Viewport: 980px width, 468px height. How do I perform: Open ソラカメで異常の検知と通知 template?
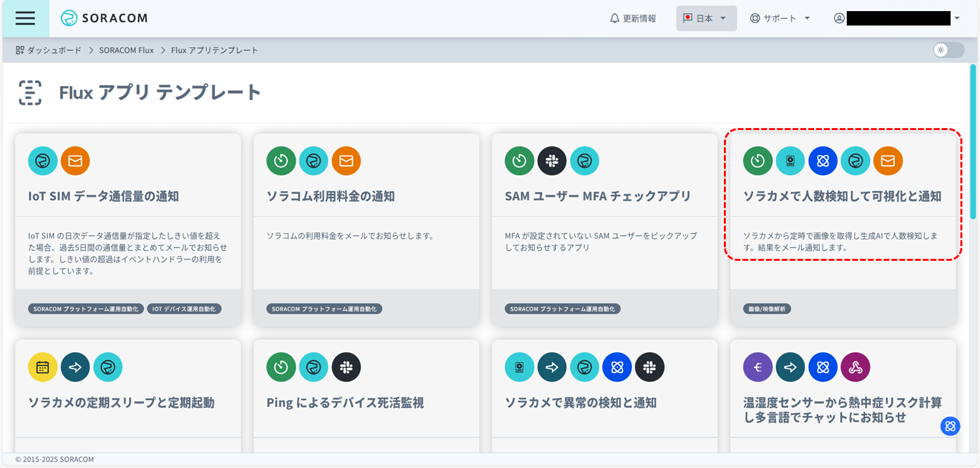click(581, 403)
